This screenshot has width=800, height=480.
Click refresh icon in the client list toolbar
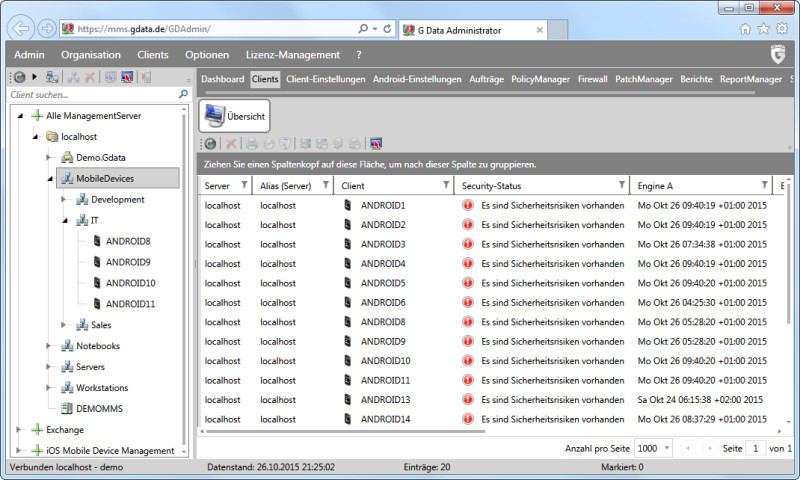coord(210,144)
